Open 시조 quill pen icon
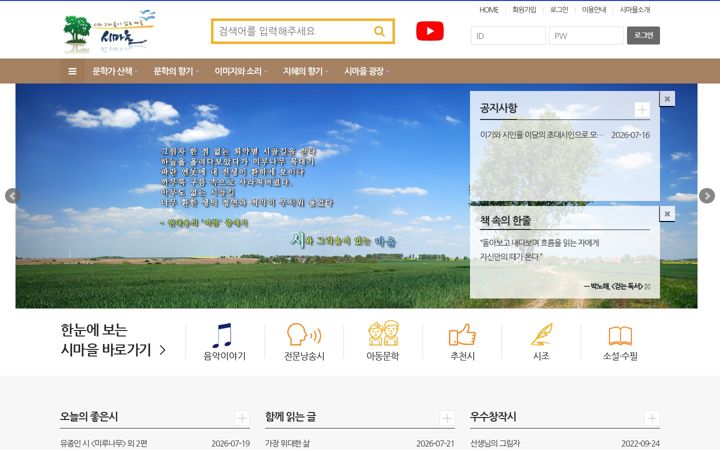This screenshot has height=450, width=720. 541,334
